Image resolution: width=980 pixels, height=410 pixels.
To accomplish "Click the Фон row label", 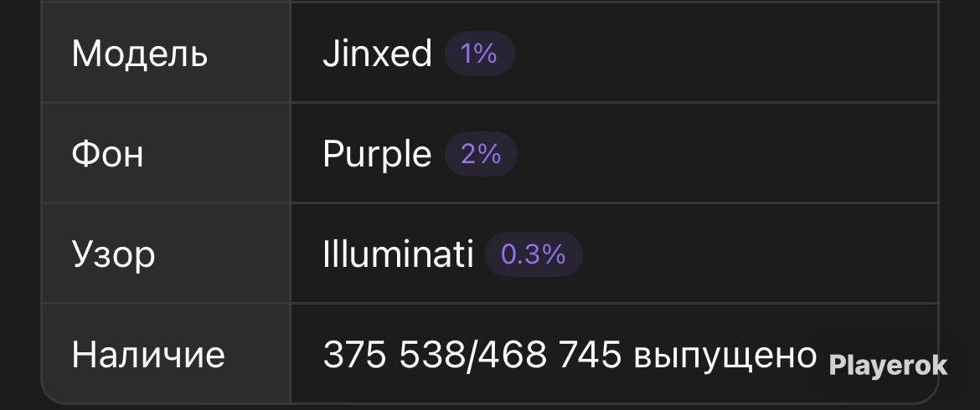I will pyautogui.click(x=107, y=155).
